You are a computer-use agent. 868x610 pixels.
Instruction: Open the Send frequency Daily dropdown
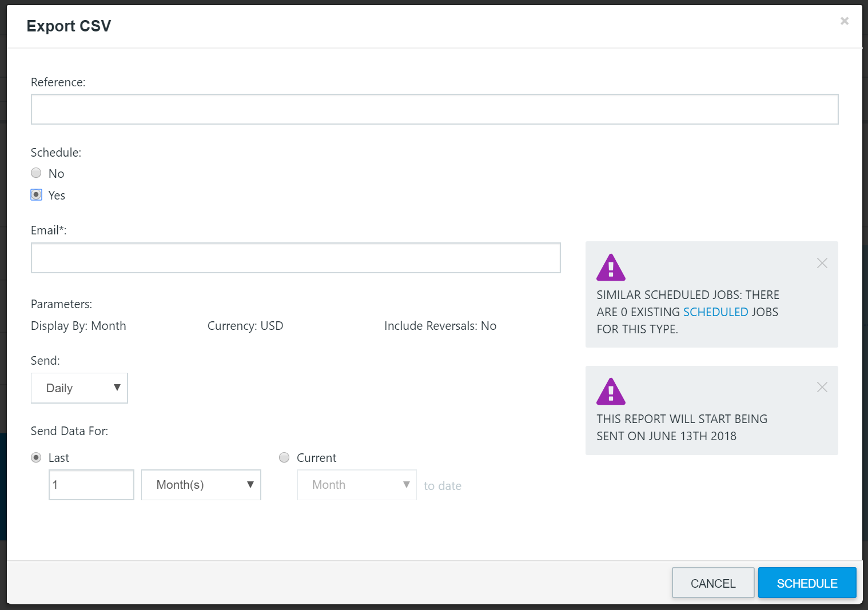click(x=79, y=388)
